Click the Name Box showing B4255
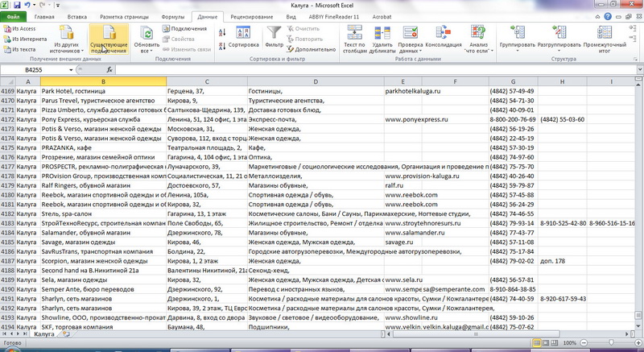The height and width of the screenshot is (352, 644). 34,70
